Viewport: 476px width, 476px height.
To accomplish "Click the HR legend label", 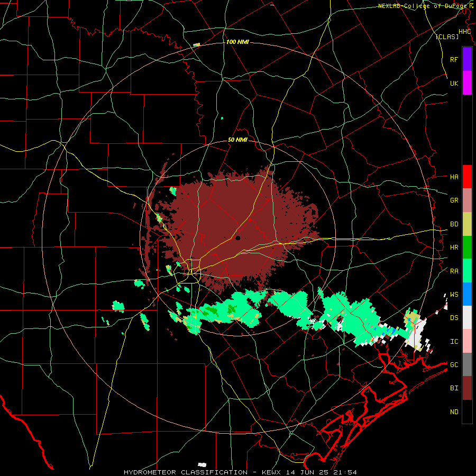I will coord(454,248).
